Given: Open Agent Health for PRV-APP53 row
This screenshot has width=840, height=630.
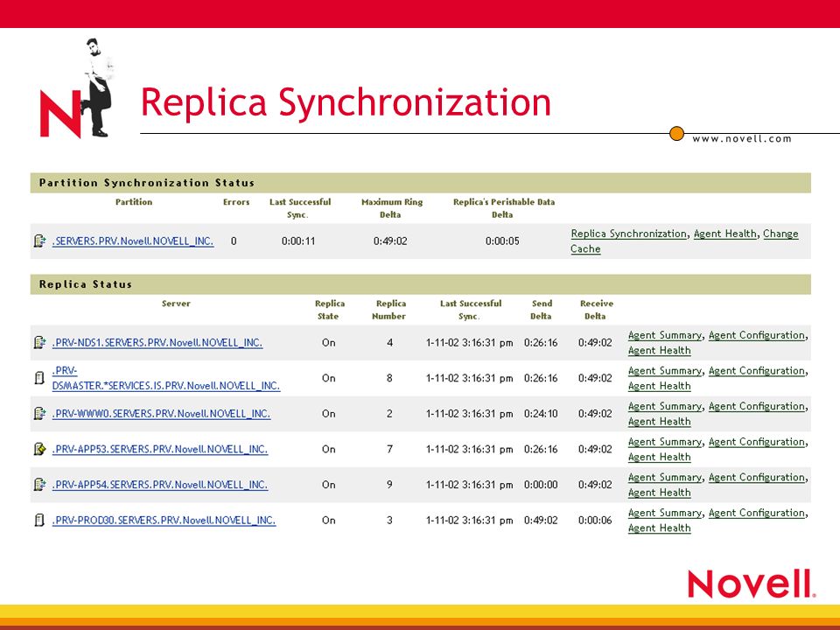Looking at the screenshot, I should tap(660, 457).
